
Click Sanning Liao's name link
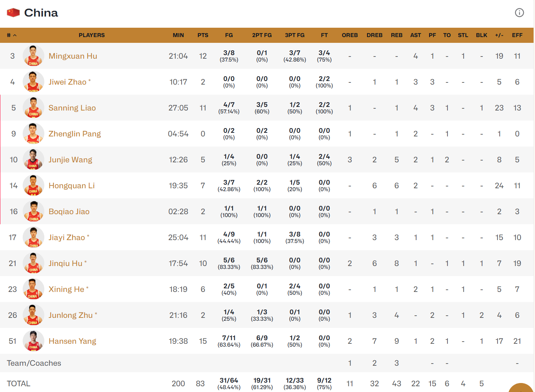pos(72,108)
